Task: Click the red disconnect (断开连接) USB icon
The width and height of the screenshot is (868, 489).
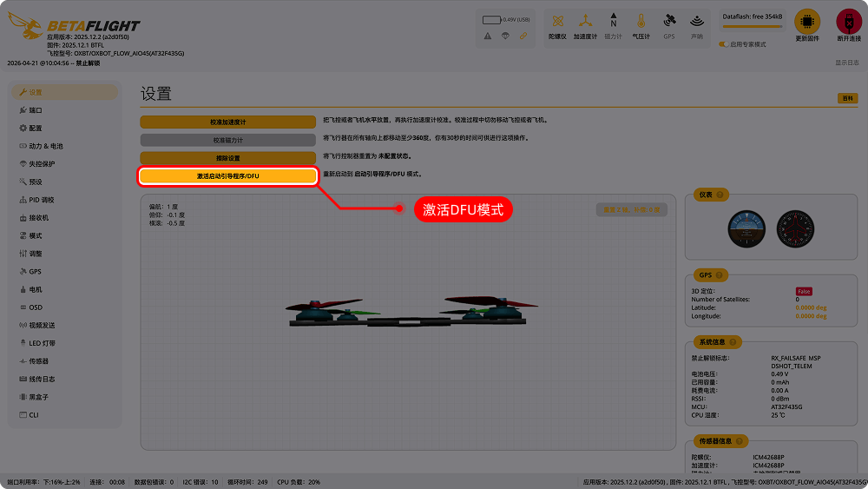Action: tap(848, 22)
